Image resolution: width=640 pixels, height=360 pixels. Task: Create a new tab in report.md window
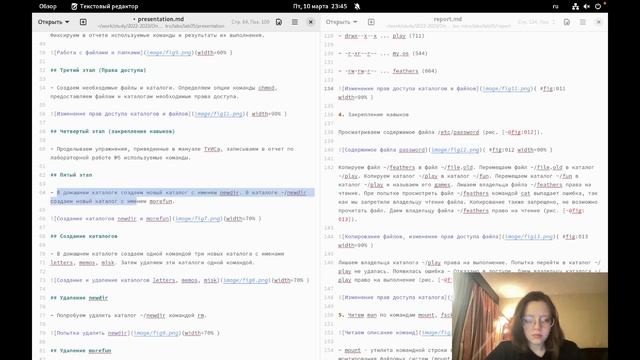pyautogui.click(x=371, y=22)
